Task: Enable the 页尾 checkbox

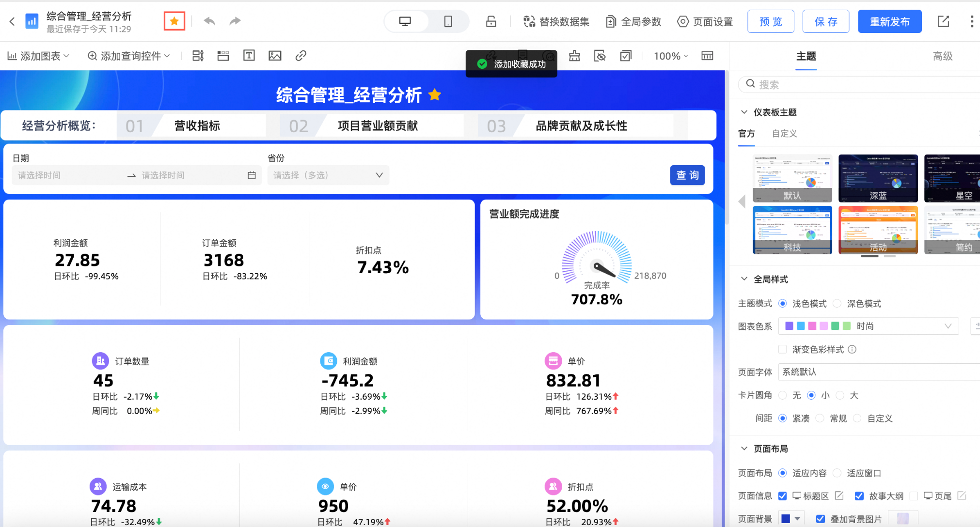Action: [x=914, y=496]
